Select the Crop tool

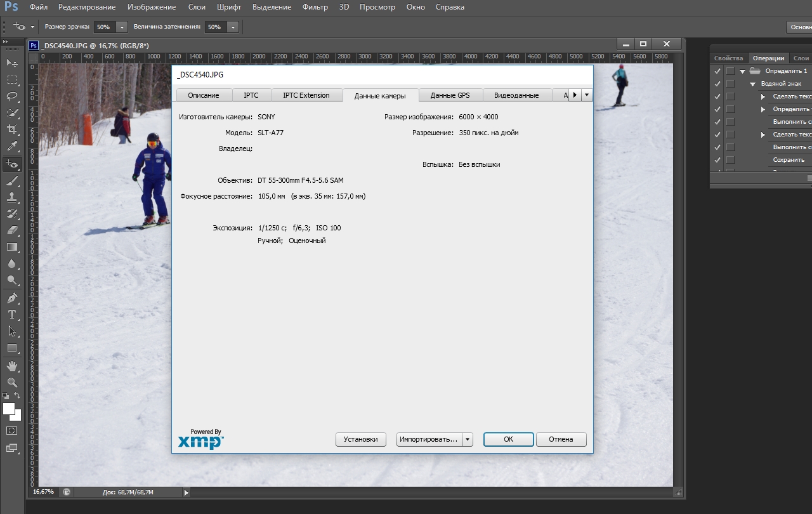[x=12, y=129]
